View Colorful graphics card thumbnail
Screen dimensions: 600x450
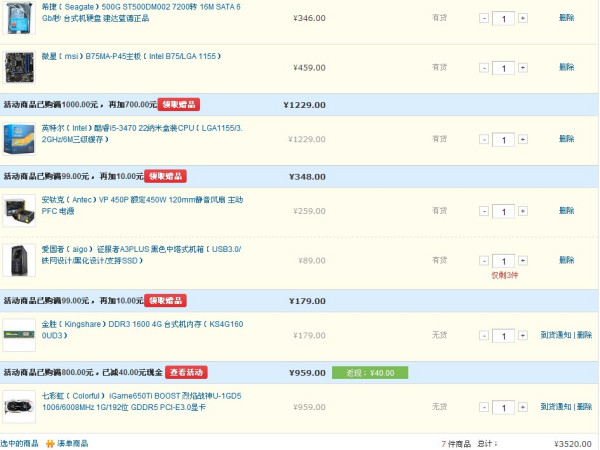pyautogui.click(x=19, y=407)
